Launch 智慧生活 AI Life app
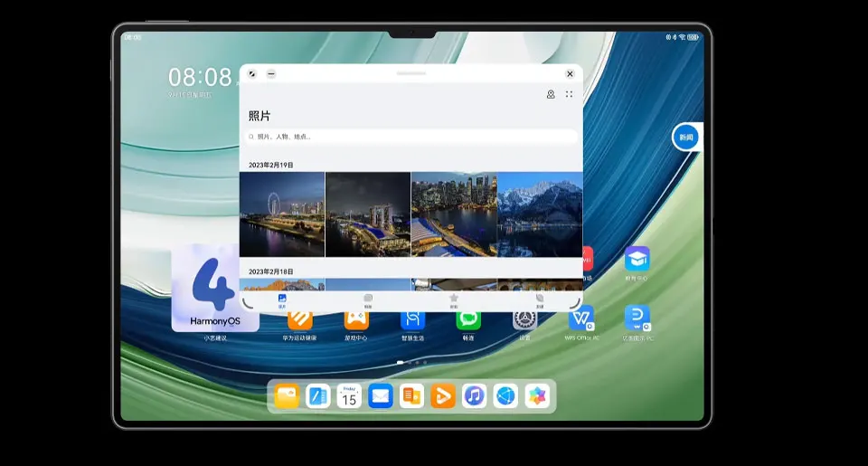This screenshot has width=868, height=466. tap(412, 320)
